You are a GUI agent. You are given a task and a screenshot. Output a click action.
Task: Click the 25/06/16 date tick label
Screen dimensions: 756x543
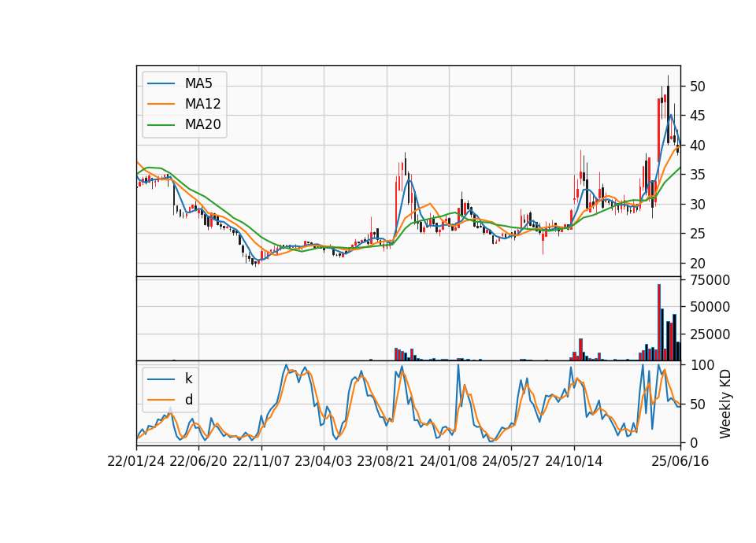[680, 461]
